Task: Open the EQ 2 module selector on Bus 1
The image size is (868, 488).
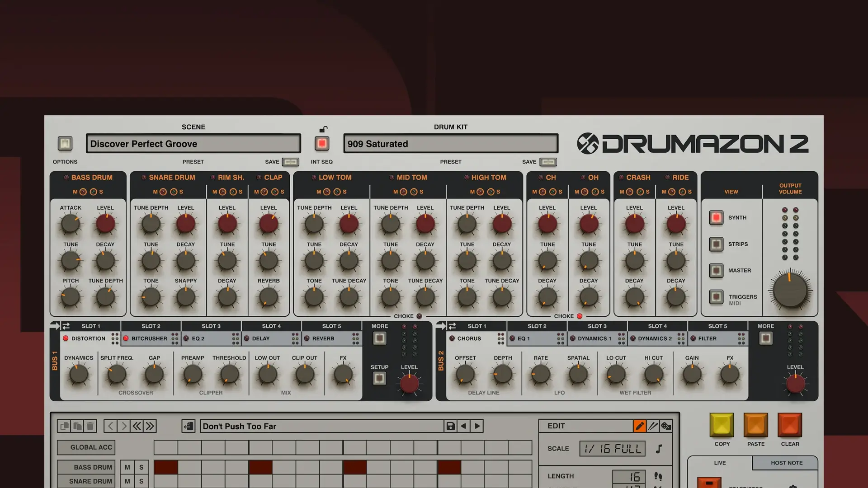Action: pos(198,338)
